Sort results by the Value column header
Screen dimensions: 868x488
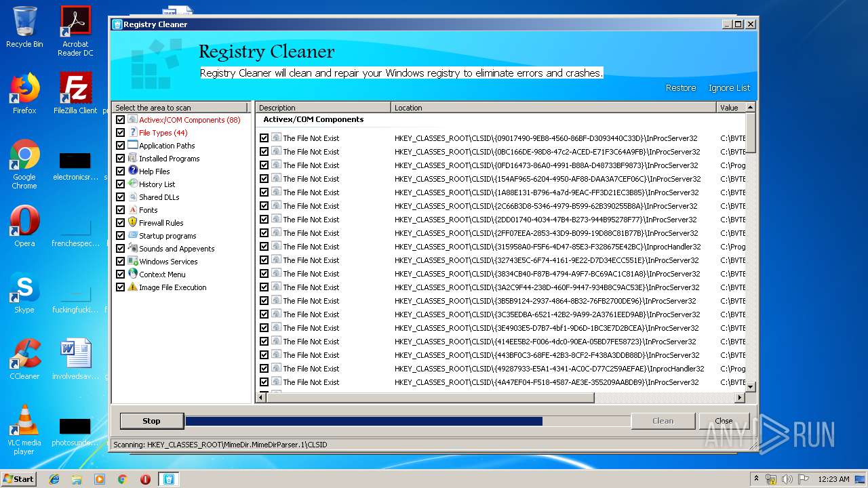[x=731, y=108]
